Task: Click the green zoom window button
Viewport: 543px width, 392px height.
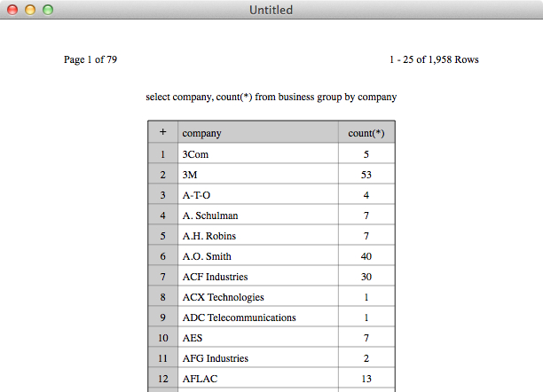Action: pos(48,10)
